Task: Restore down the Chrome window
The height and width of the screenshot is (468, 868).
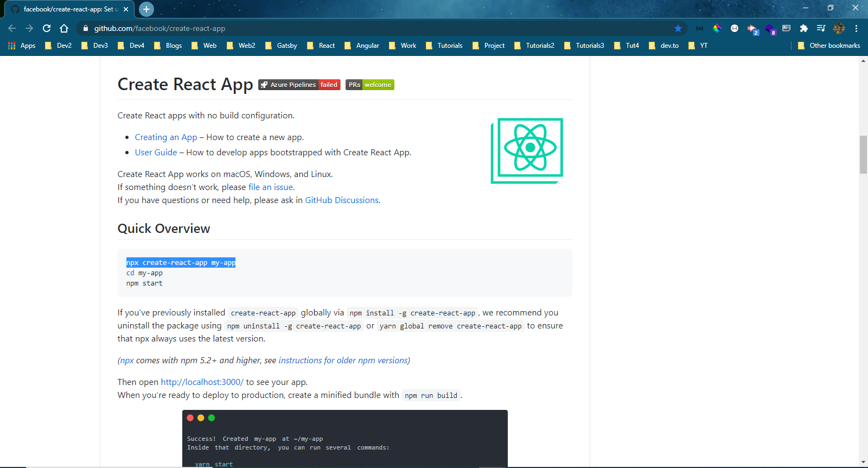Action: (831, 8)
